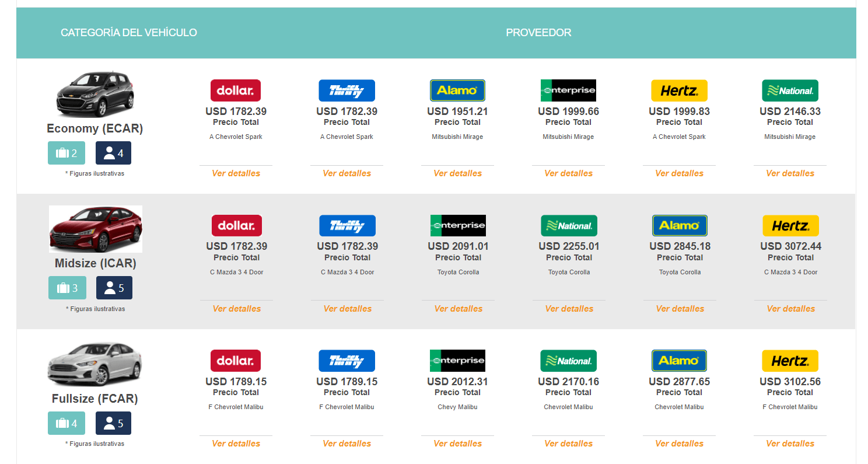Click price USD 1951.21 under Alamo
The height and width of the screenshot is (464, 868).
coord(458,111)
